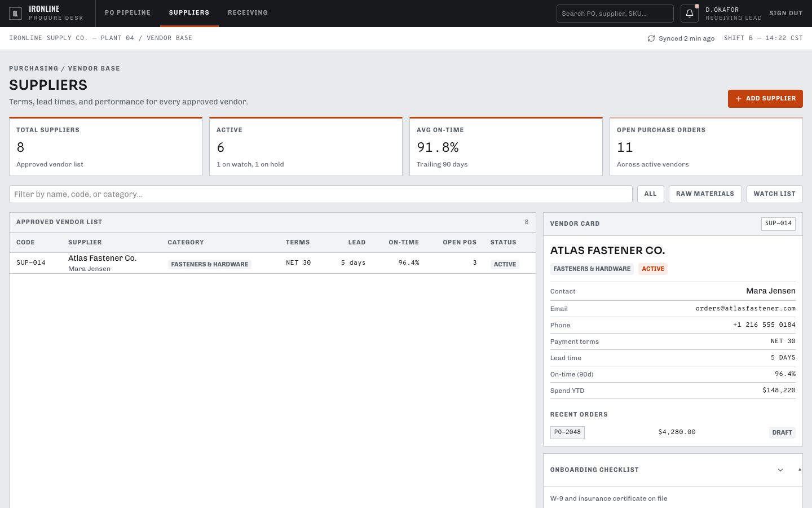Viewport: 812px width, 508px height.
Task: Sort by the Lead column header
Action: coord(357,242)
